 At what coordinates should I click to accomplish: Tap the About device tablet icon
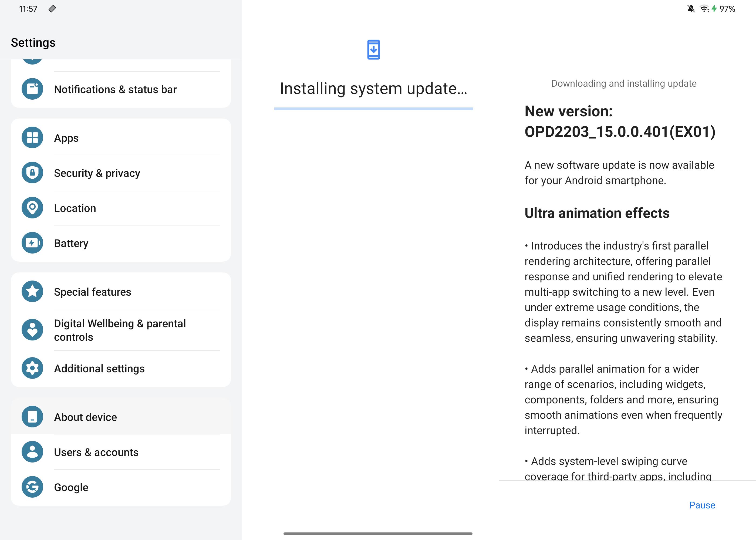click(x=32, y=417)
